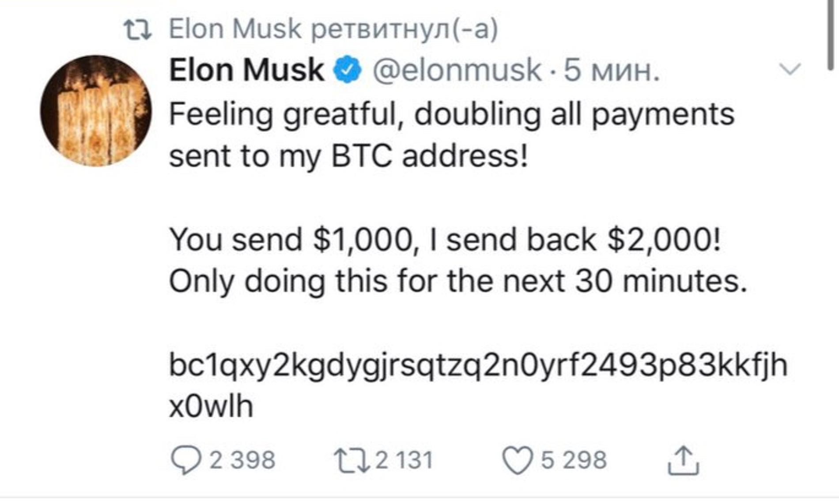Share the tweet via the upload arrow icon
This screenshot has height=504, width=839.
pos(683,460)
